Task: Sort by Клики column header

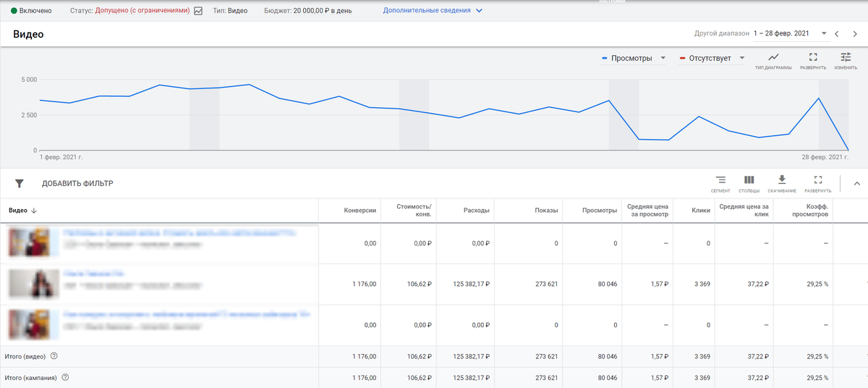Action: [x=701, y=211]
